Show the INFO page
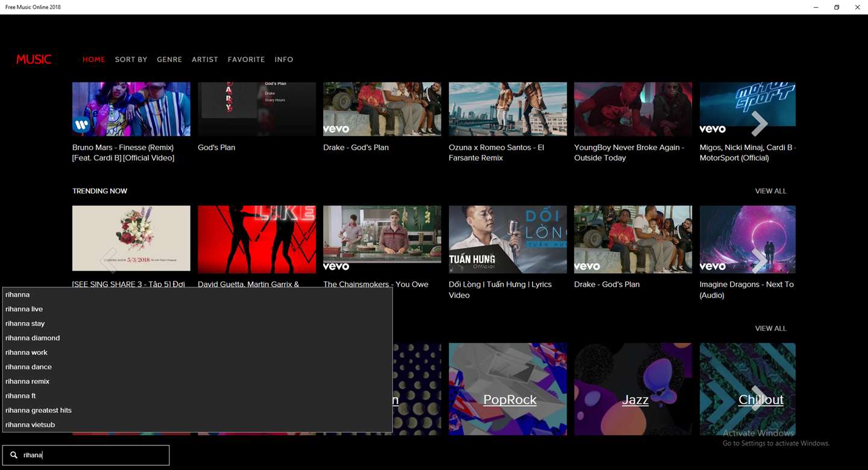Viewport: 868px width, 470px height. [284, 60]
